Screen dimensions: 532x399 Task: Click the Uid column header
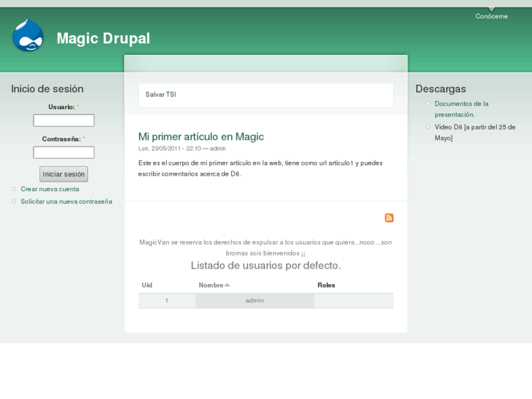coord(147,285)
